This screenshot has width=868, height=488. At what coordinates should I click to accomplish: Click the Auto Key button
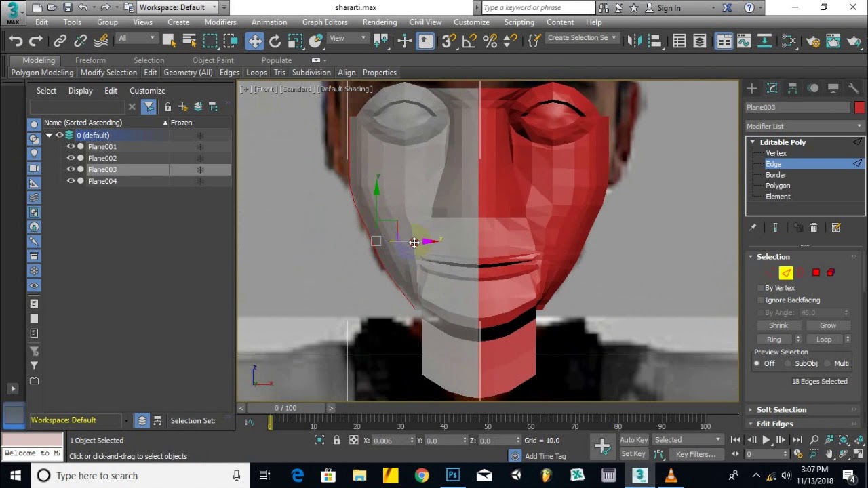[x=633, y=440]
